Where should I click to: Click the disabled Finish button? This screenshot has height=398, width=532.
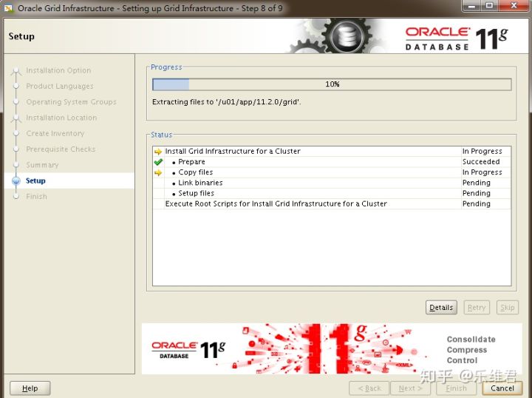click(x=456, y=388)
